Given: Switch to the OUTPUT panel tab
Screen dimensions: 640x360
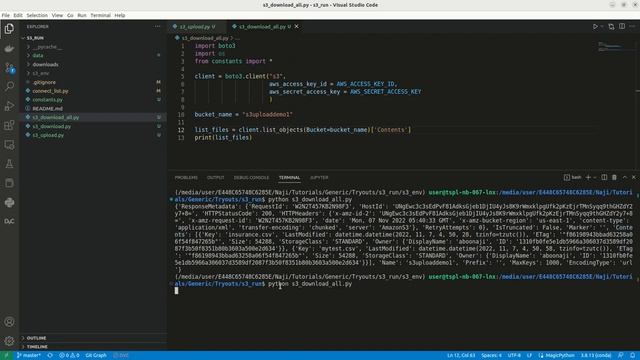Looking at the screenshot, I should click(216, 178).
